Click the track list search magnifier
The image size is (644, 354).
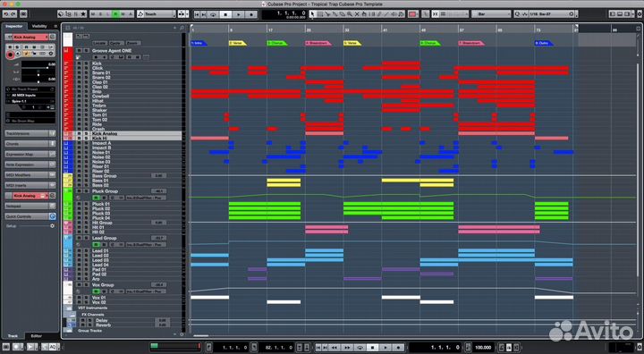pyautogui.click(x=182, y=28)
